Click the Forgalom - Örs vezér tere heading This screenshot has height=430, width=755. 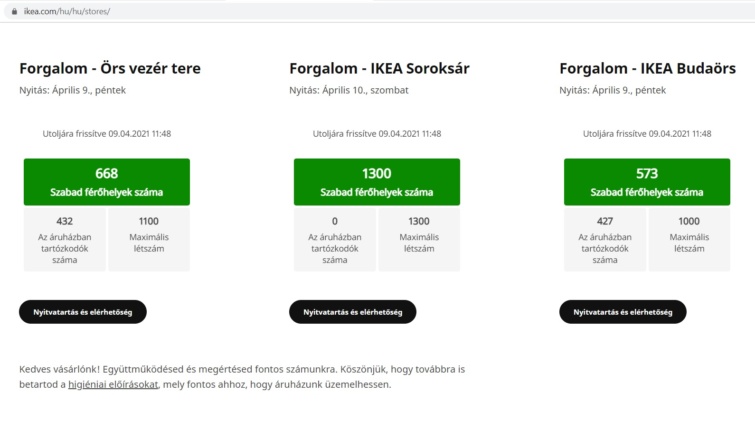pyautogui.click(x=110, y=69)
